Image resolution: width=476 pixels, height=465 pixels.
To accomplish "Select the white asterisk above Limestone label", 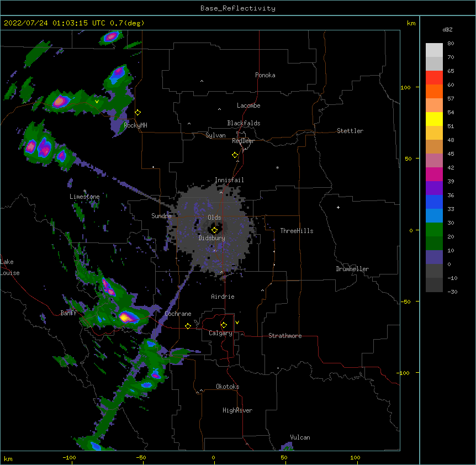I will [x=84, y=191].
